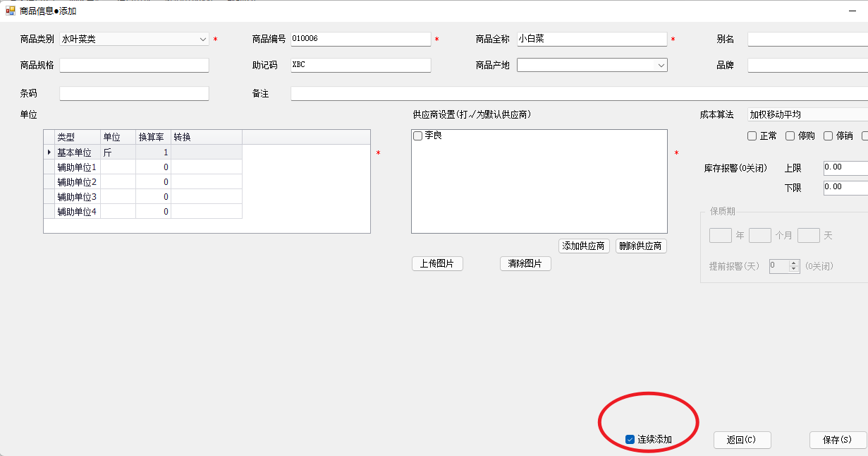The image size is (868, 456).
Task: Click the 保质期 年 input box
Action: click(720, 236)
